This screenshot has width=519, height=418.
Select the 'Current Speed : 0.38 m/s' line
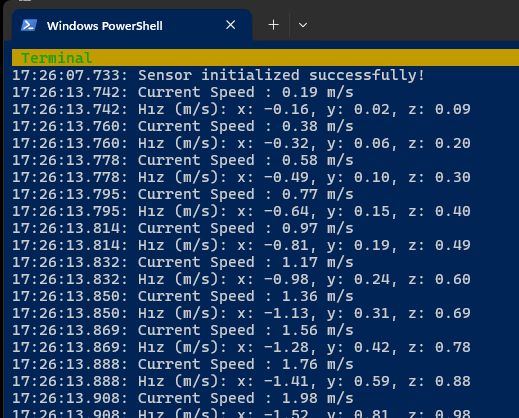click(x=183, y=126)
